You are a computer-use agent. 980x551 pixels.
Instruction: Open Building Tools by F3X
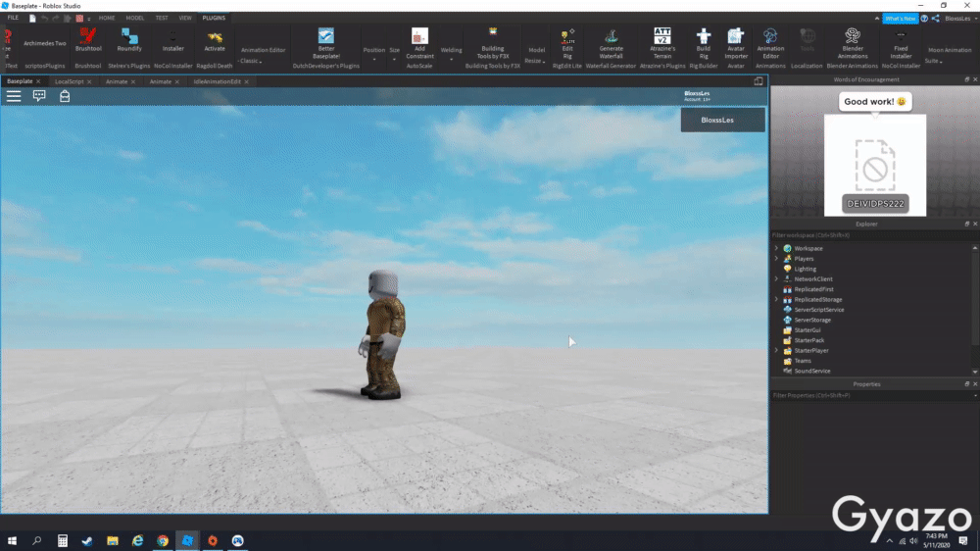tap(493, 42)
